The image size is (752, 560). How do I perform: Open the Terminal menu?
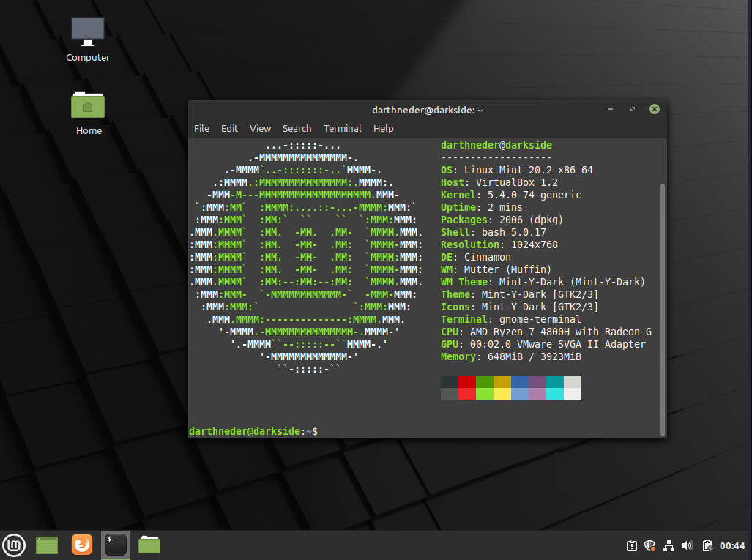[x=342, y=128]
